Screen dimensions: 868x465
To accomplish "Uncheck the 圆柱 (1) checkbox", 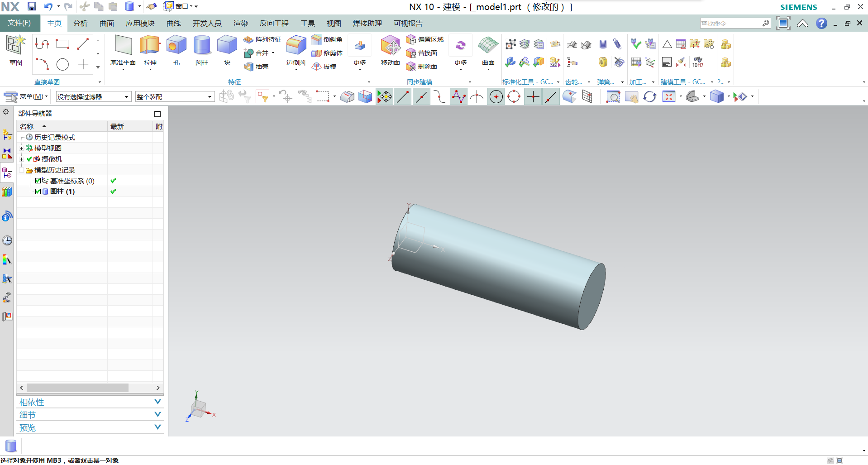I will click(38, 192).
